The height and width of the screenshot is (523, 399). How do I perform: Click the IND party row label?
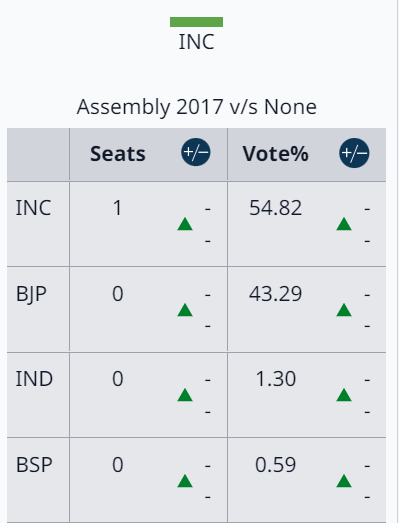(34, 379)
